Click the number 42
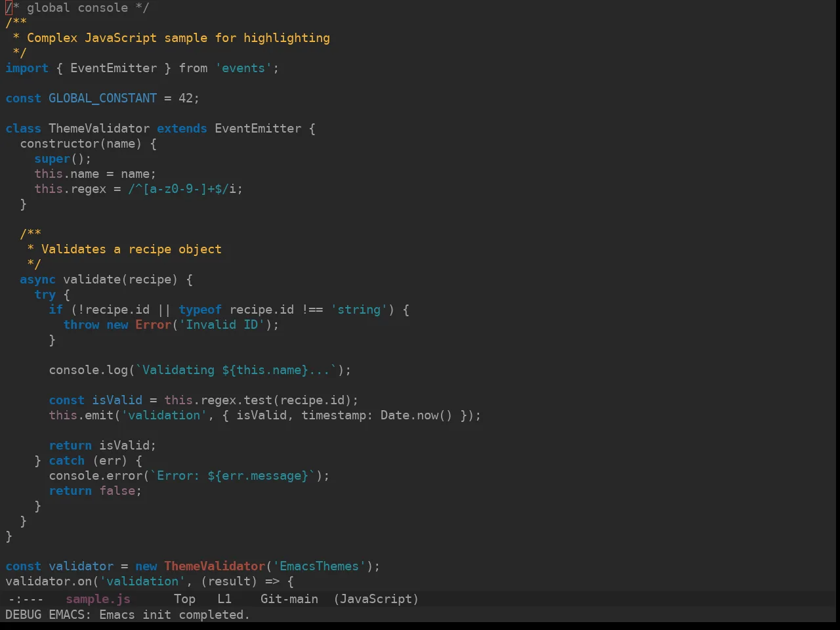The height and width of the screenshot is (630, 840). (x=186, y=98)
